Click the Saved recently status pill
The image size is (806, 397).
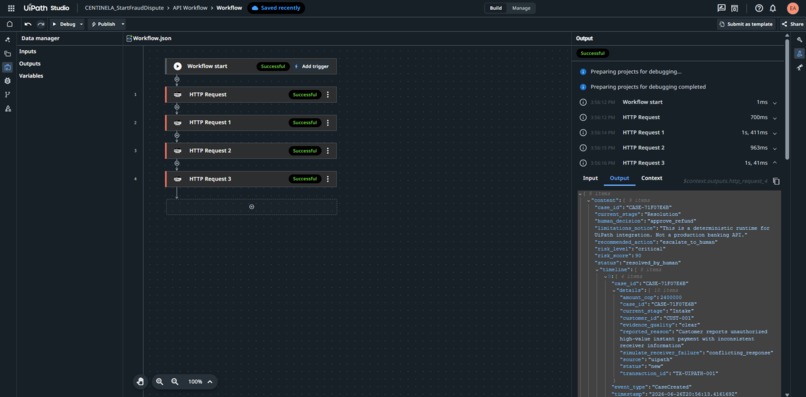[276, 8]
